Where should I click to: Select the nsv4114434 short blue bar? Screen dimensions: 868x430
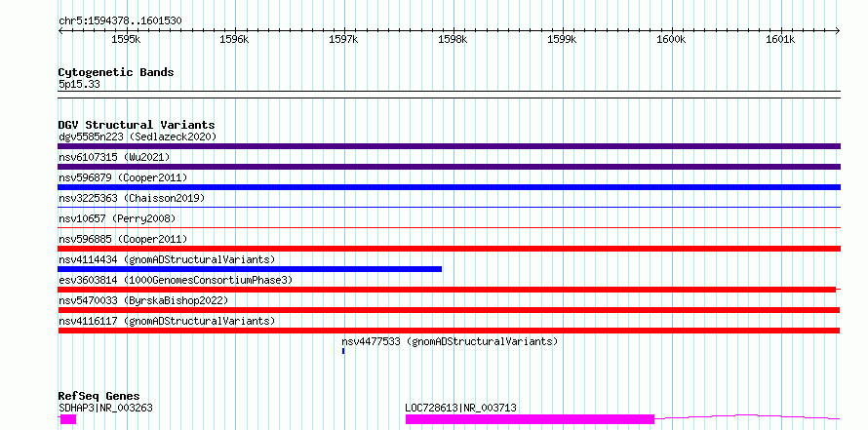coord(250,269)
